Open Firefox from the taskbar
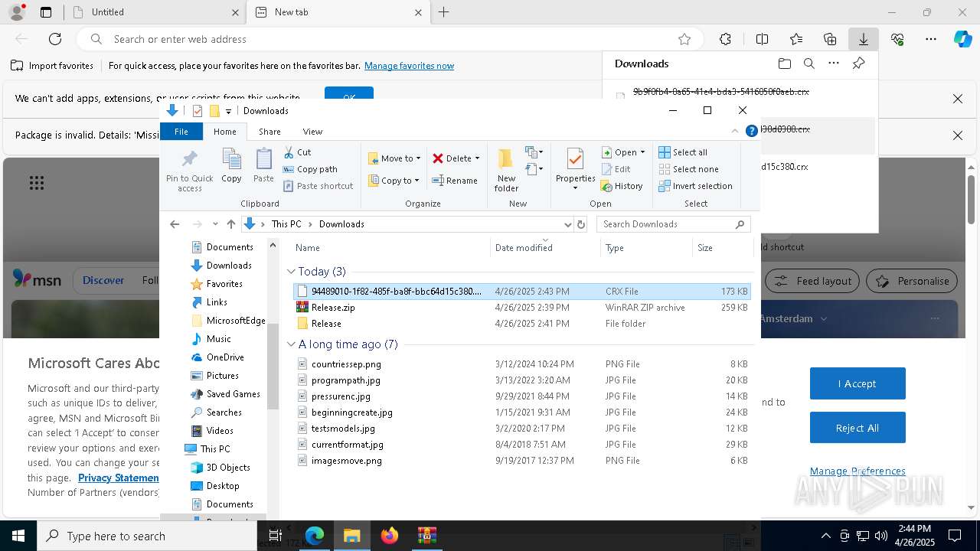Screen dimensions: 980x551 (x=390, y=536)
